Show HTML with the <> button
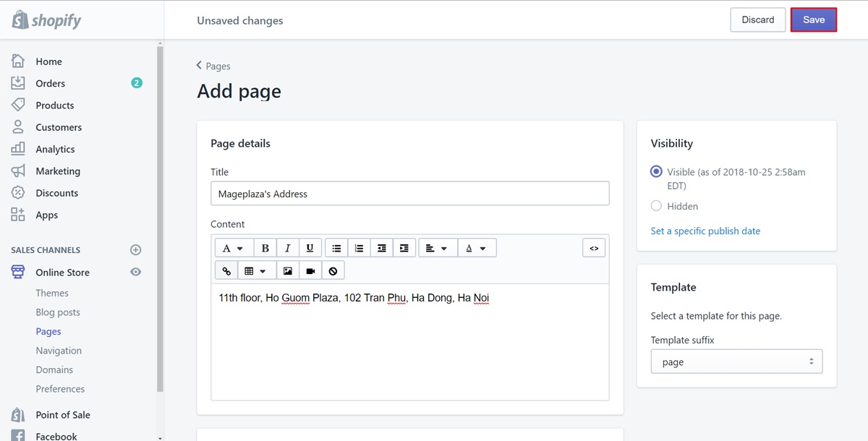868x441 pixels. point(594,248)
